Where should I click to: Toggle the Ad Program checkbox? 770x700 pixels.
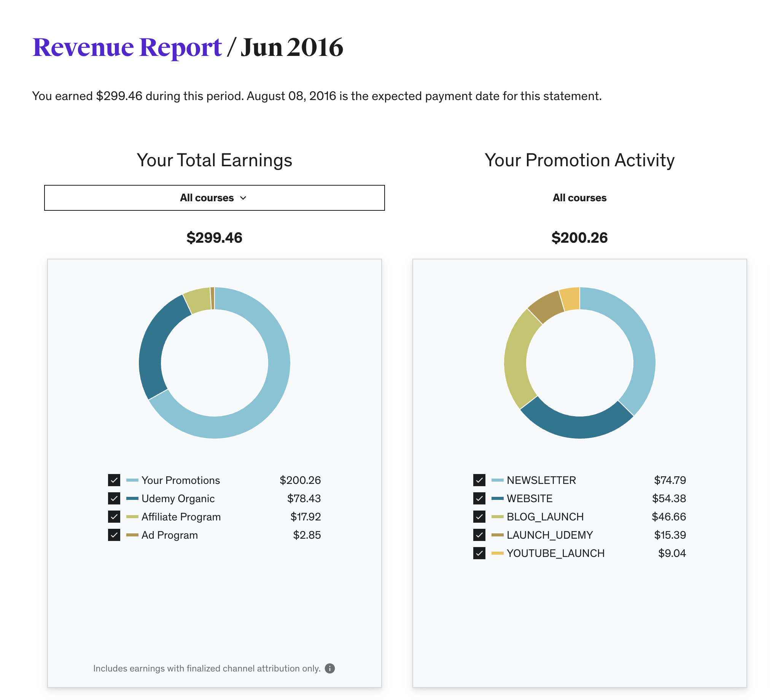pyautogui.click(x=114, y=535)
